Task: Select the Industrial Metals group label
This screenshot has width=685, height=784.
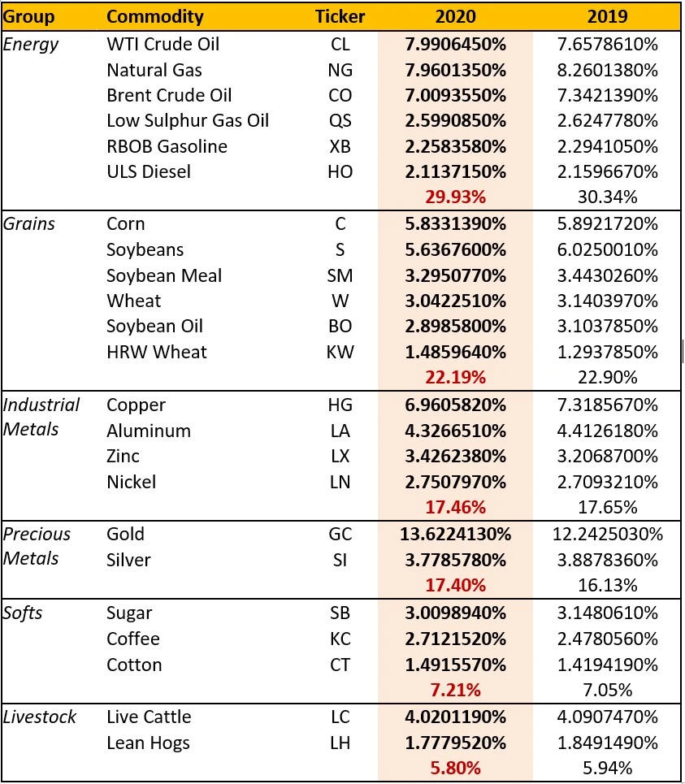Action: [41, 417]
